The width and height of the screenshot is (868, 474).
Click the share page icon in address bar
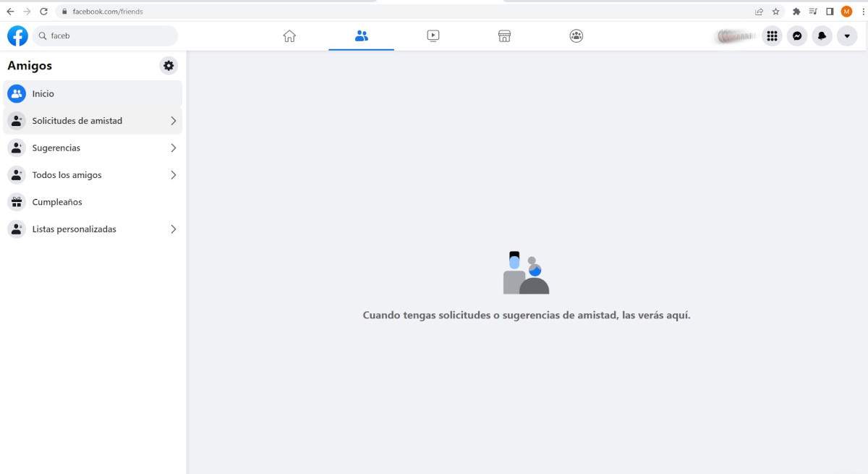[759, 12]
